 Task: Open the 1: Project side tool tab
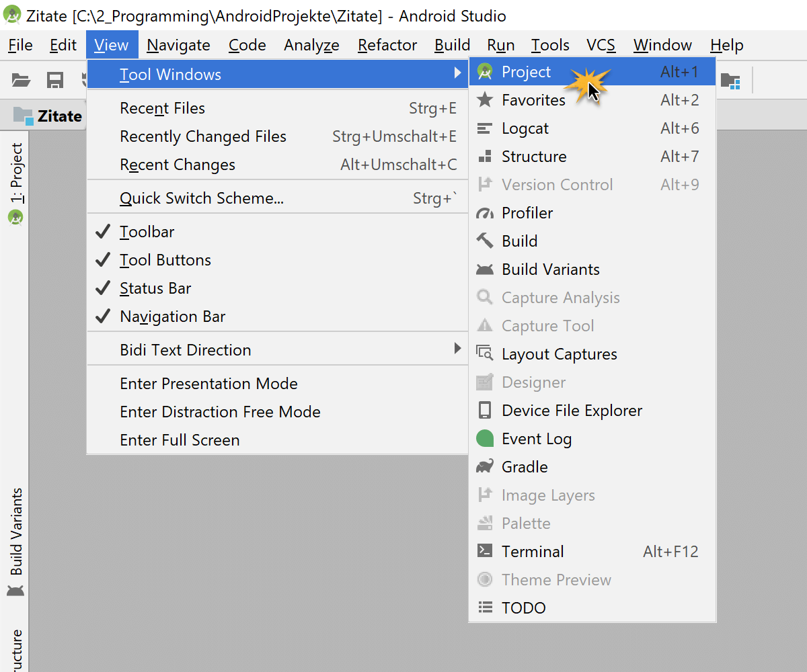15,184
